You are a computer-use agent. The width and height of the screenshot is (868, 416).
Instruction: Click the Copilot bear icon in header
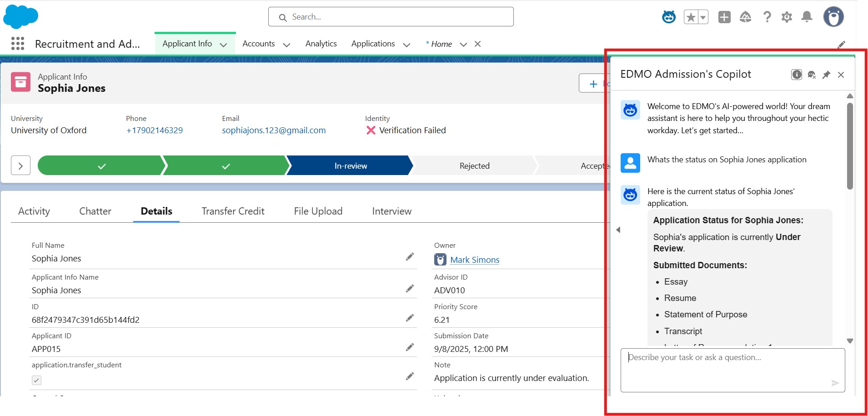pos(668,17)
